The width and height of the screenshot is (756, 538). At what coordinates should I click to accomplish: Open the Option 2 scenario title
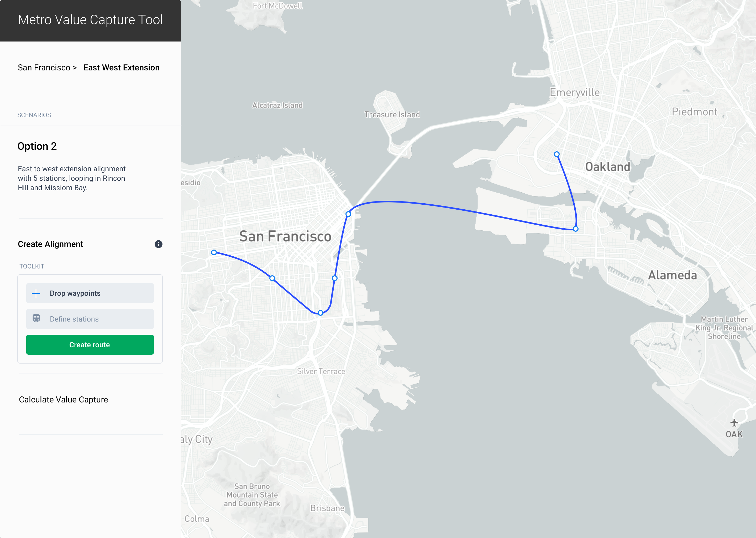pyautogui.click(x=37, y=146)
